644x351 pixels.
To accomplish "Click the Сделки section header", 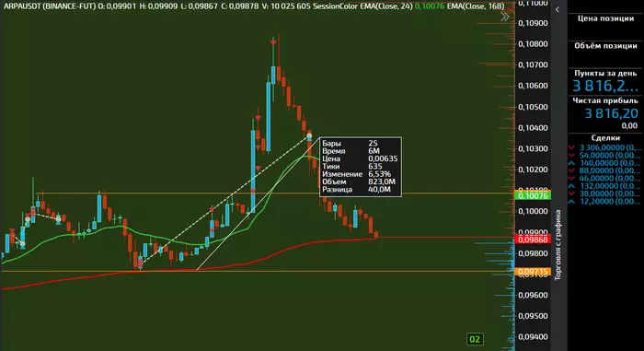I will pyautogui.click(x=605, y=138).
